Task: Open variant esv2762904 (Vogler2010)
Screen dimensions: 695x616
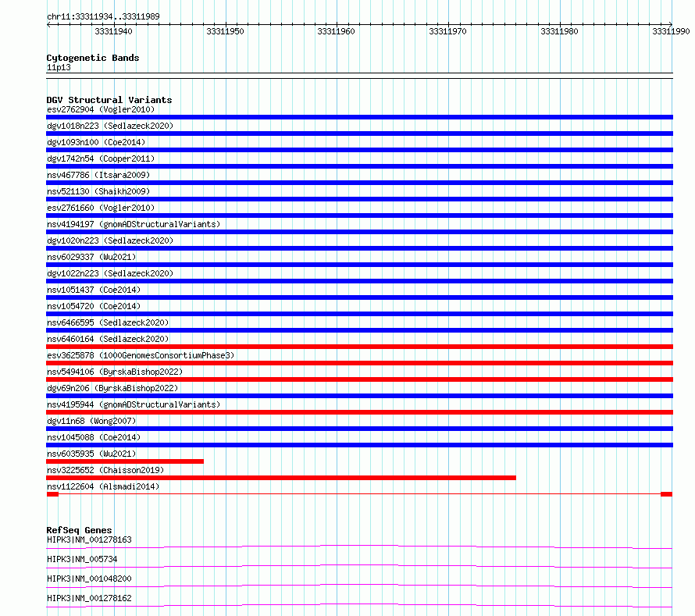Action: pyautogui.click(x=101, y=109)
